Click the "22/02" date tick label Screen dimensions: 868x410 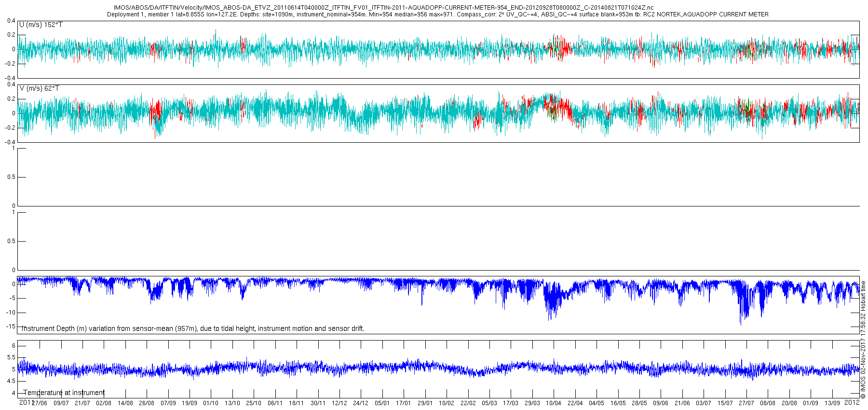point(468,403)
